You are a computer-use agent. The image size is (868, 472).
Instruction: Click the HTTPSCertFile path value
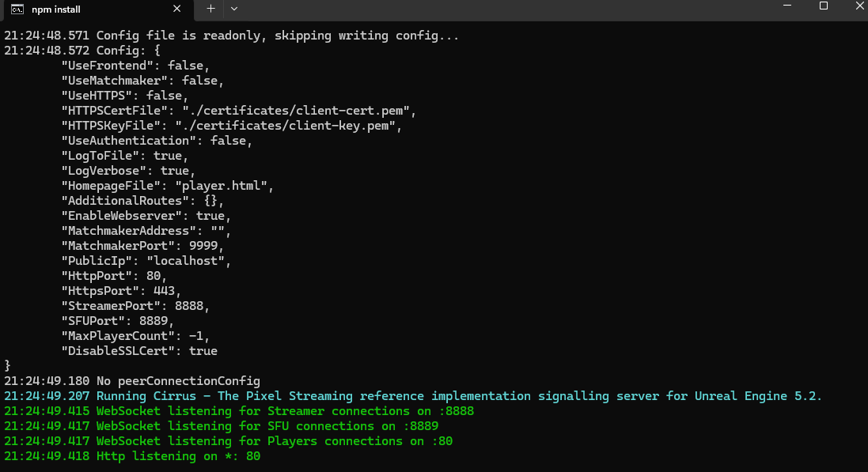[299, 111]
